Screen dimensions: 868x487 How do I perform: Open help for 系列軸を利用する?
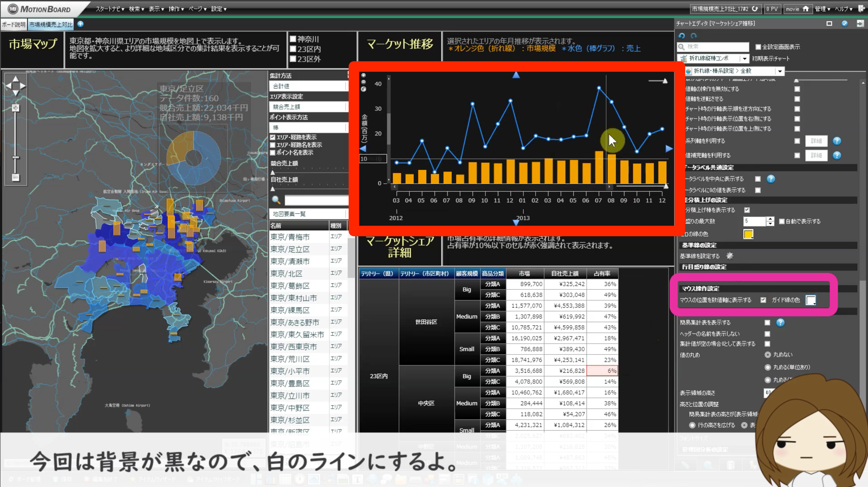pos(837,141)
